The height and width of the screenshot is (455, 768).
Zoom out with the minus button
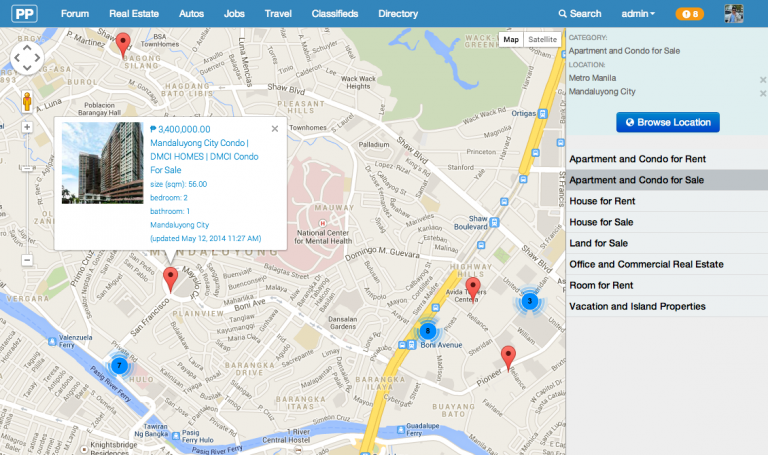click(x=27, y=260)
